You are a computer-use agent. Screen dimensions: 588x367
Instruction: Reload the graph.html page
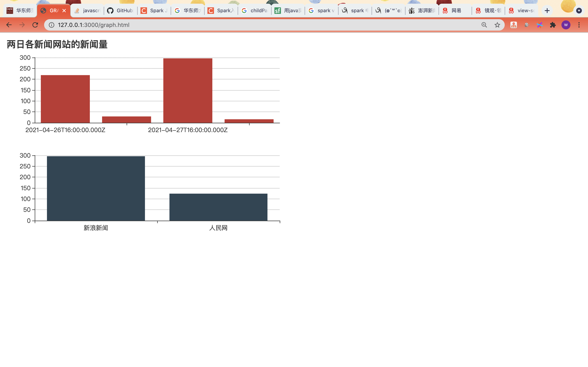[35, 25]
